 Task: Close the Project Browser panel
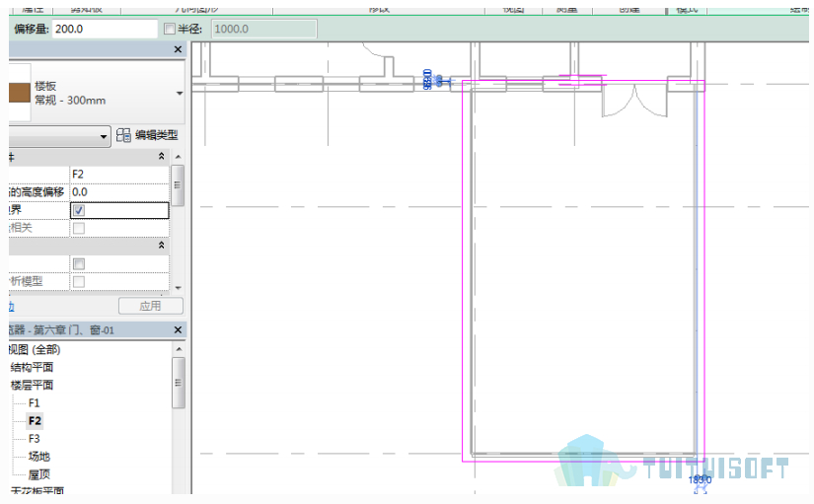click(178, 330)
